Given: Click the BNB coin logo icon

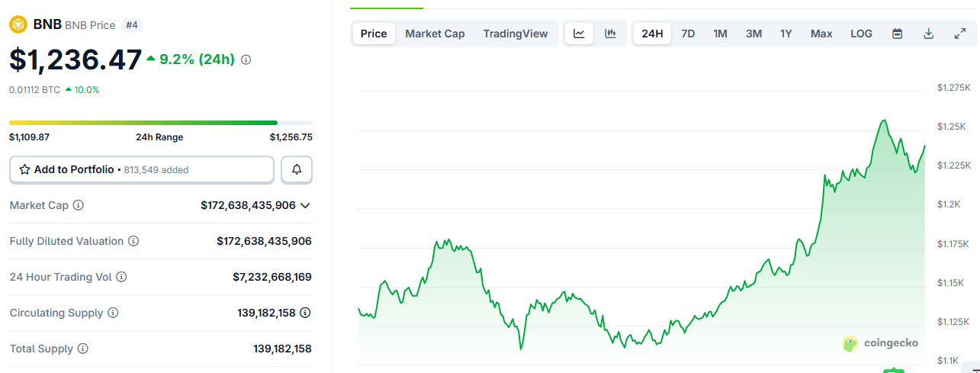Looking at the screenshot, I should (18, 24).
